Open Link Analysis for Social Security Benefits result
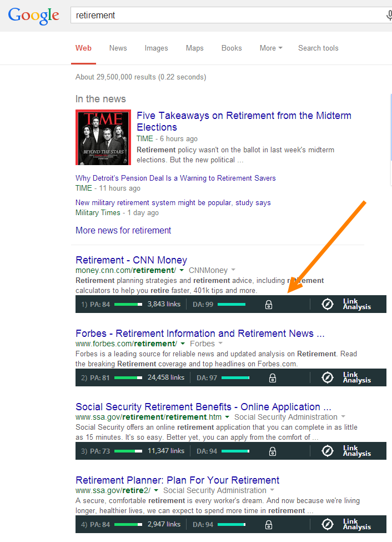This screenshot has height=542, width=392. click(x=357, y=451)
